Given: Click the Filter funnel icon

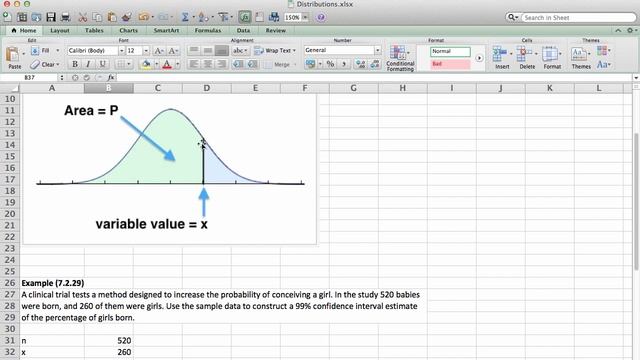Looking at the screenshot, I should 223,17.
